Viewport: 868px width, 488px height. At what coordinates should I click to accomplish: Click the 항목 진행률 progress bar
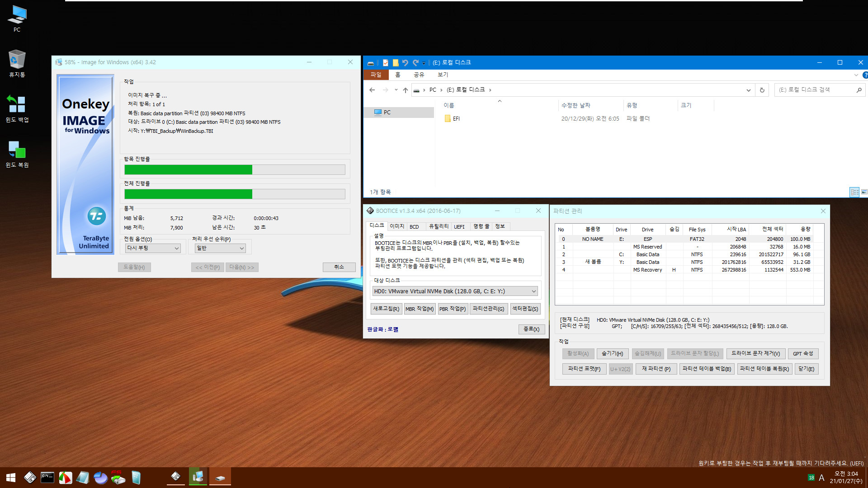[235, 169]
